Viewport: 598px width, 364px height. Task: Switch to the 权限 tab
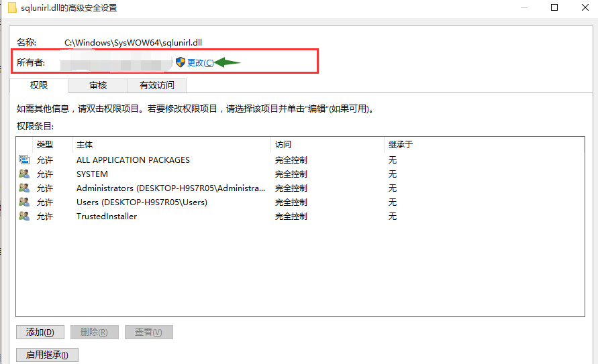pyautogui.click(x=39, y=85)
